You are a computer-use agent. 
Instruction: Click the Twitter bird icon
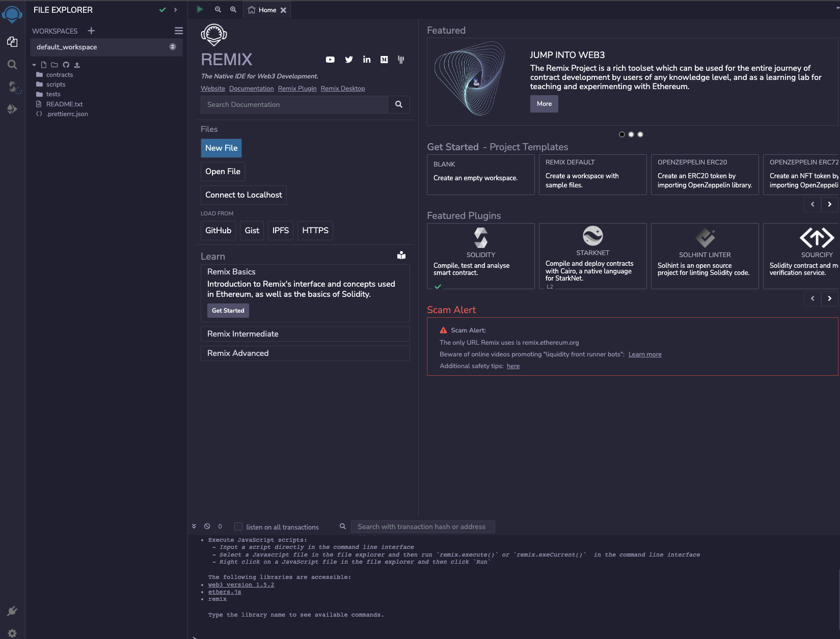pos(349,60)
